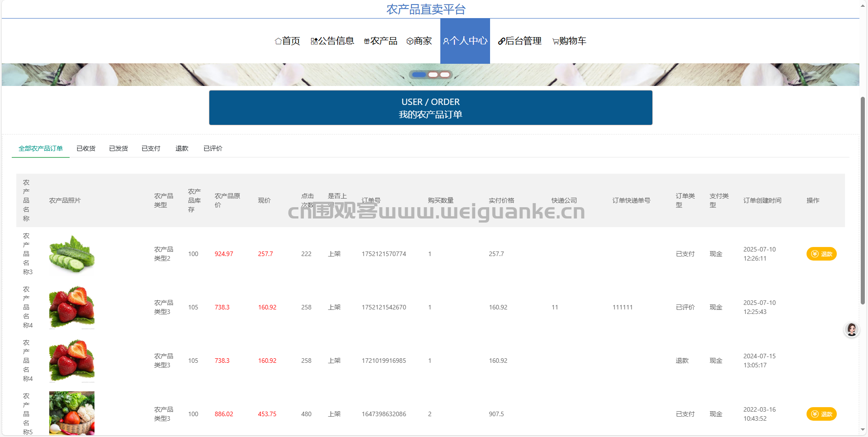Click the 农产品类型2 category cell
This screenshot has width=868, height=437.
tap(164, 254)
